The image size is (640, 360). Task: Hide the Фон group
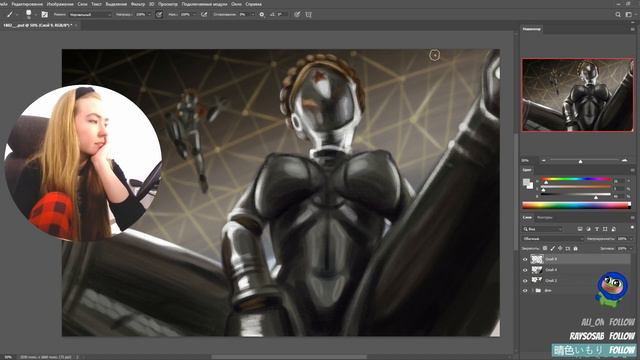(525, 291)
